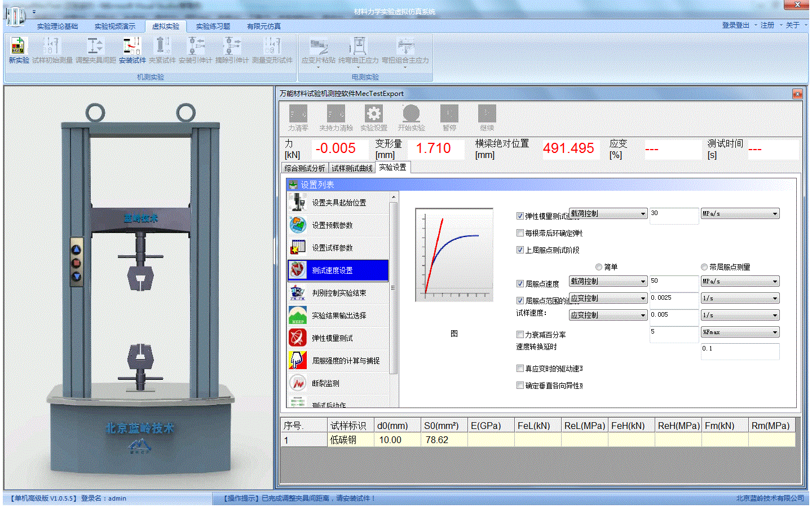
Task: Choose the 带屈服点测量 radio option
Action: 704,267
